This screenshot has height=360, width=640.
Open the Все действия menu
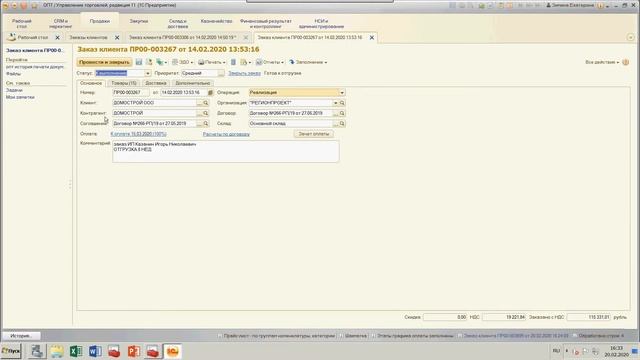coord(602,62)
